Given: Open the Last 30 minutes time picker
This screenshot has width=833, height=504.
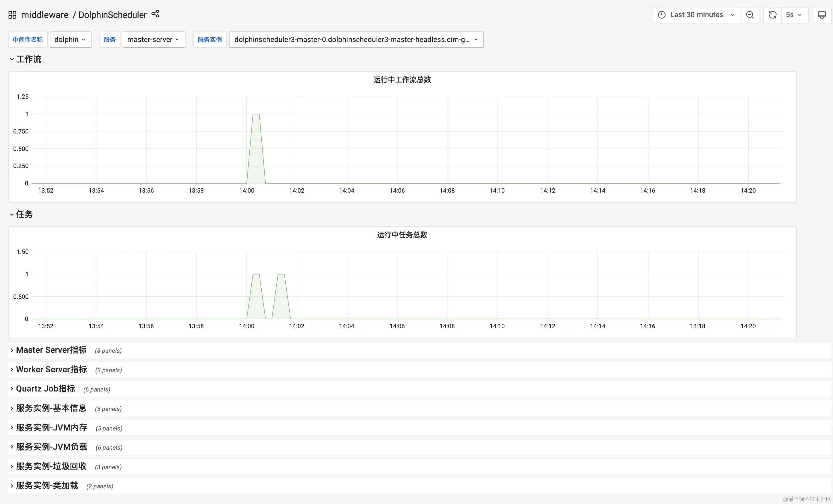Looking at the screenshot, I should pyautogui.click(x=696, y=15).
